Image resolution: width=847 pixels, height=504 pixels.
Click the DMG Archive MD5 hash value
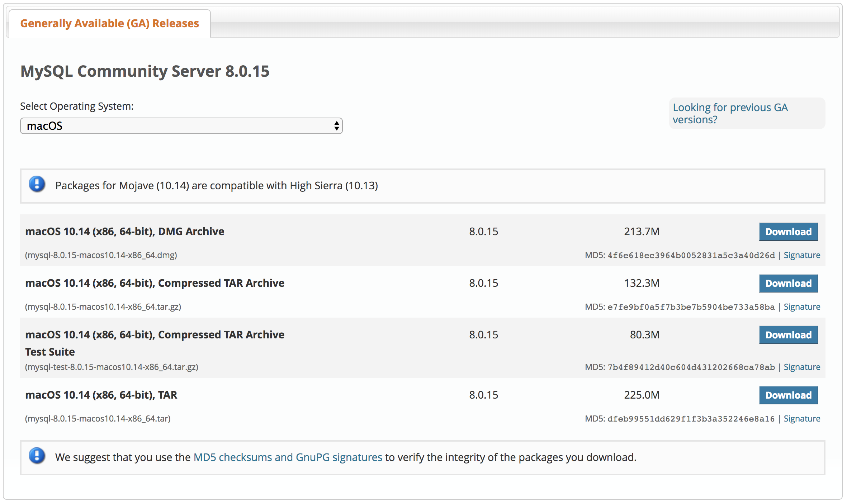[691, 255]
